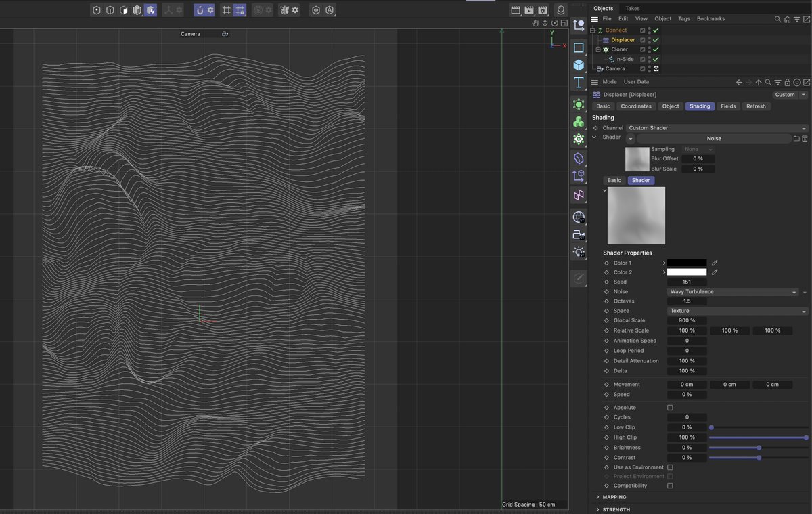Viewport: 812px width, 514px height.
Task: Click the locked workplane grid icon
Action: [240, 10]
